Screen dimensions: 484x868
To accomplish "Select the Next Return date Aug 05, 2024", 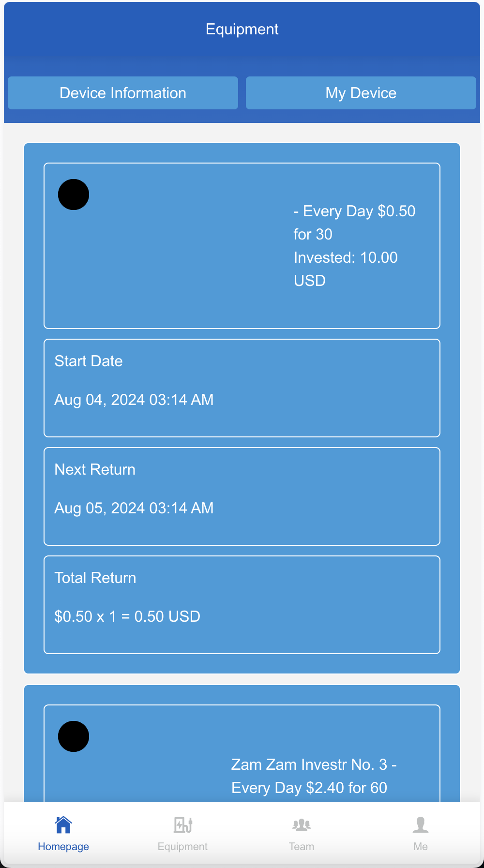I will tap(134, 508).
